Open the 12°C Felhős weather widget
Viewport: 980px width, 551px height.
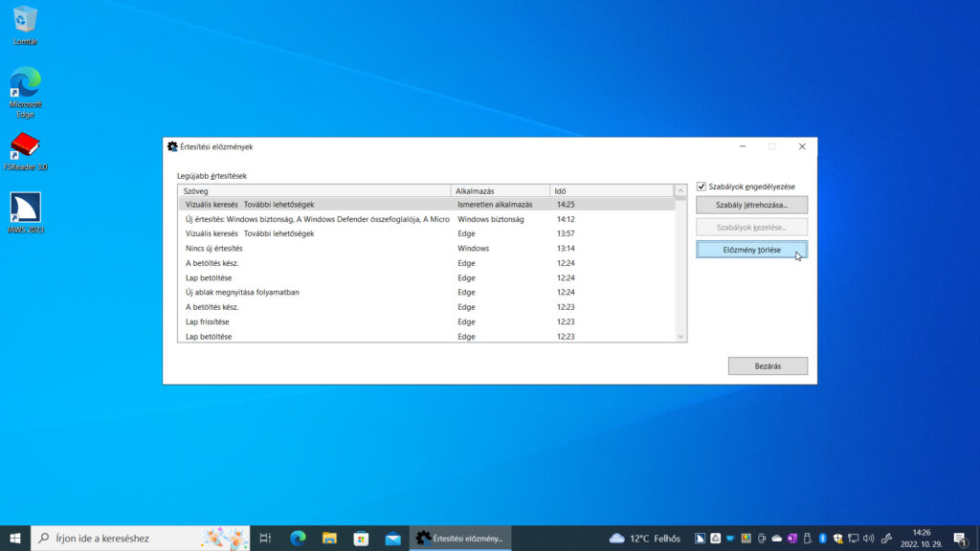644,538
